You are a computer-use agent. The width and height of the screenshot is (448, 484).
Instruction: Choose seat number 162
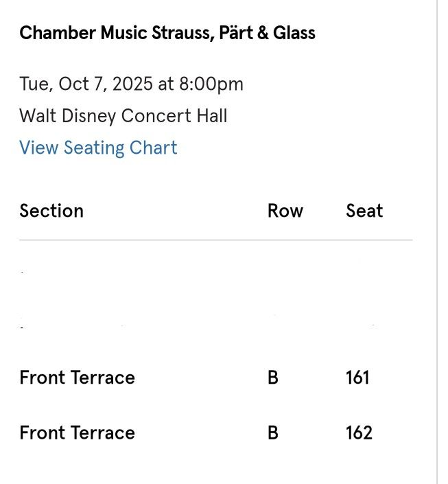pos(359,433)
